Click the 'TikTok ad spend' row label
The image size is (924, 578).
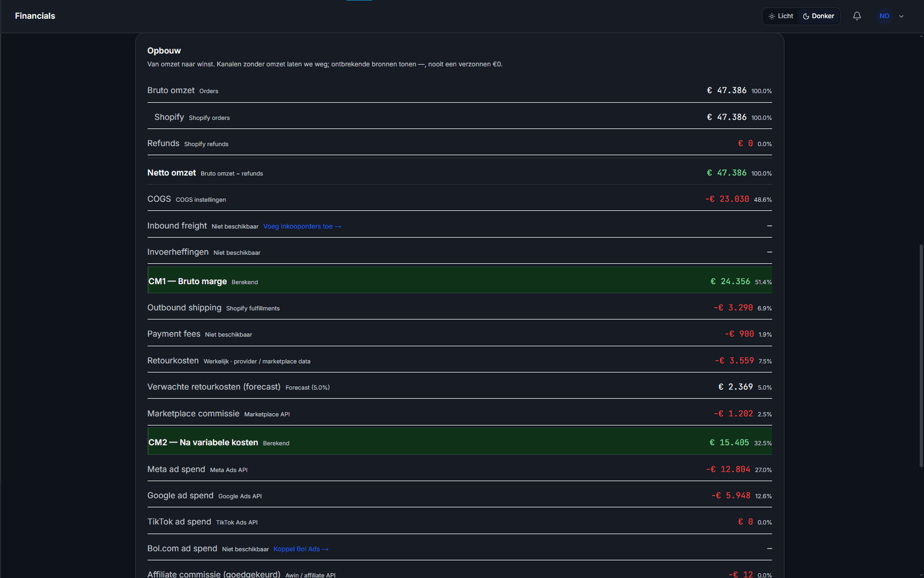[179, 522]
